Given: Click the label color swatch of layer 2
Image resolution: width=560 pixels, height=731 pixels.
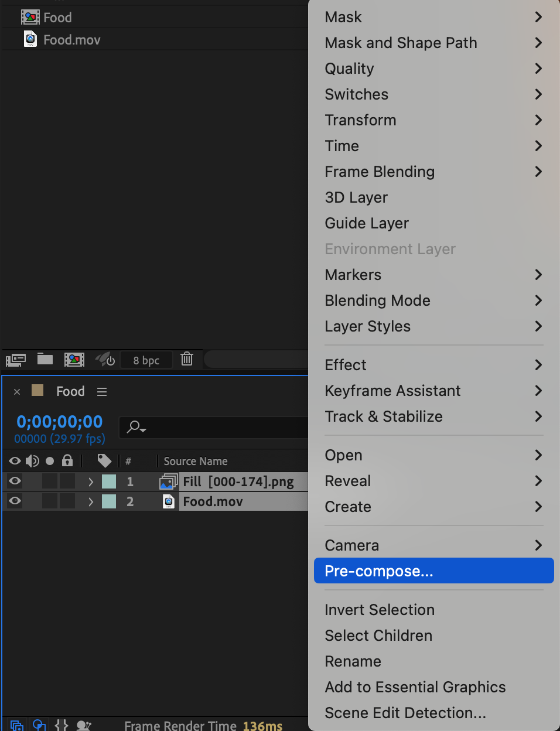Looking at the screenshot, I should click(x=109, y=501).
